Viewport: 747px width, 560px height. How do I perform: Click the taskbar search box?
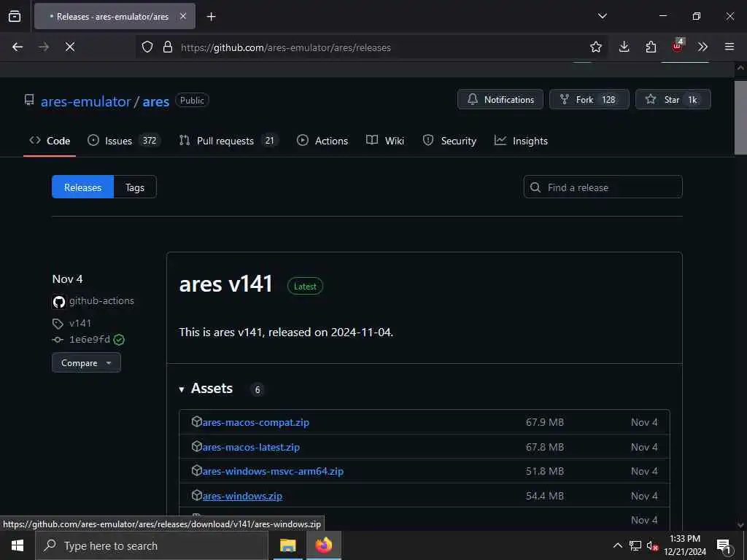[152, 545]
